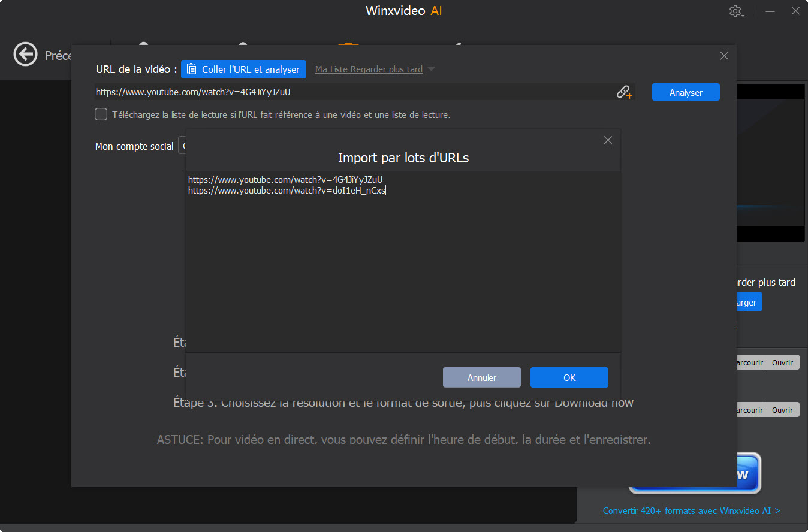Screen dimensions: 808x532
Task: Click the clipboard icon on 'Coller l'URL et analyser'
Action: (191, 69)
